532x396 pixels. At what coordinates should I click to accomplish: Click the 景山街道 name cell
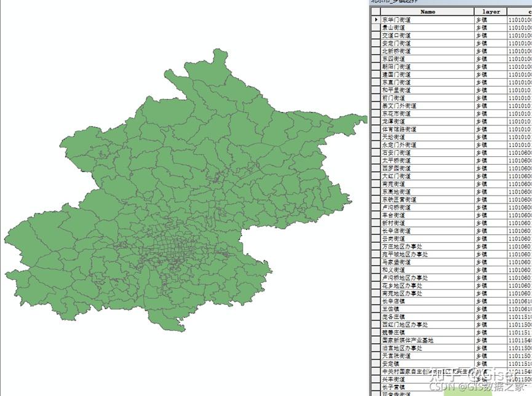click(x=427, y=28)
